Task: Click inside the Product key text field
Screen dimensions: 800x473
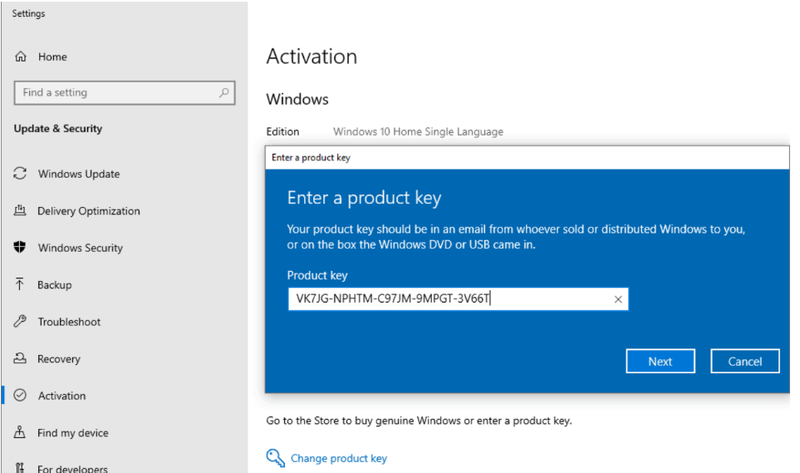Action: tap(458, 299)
